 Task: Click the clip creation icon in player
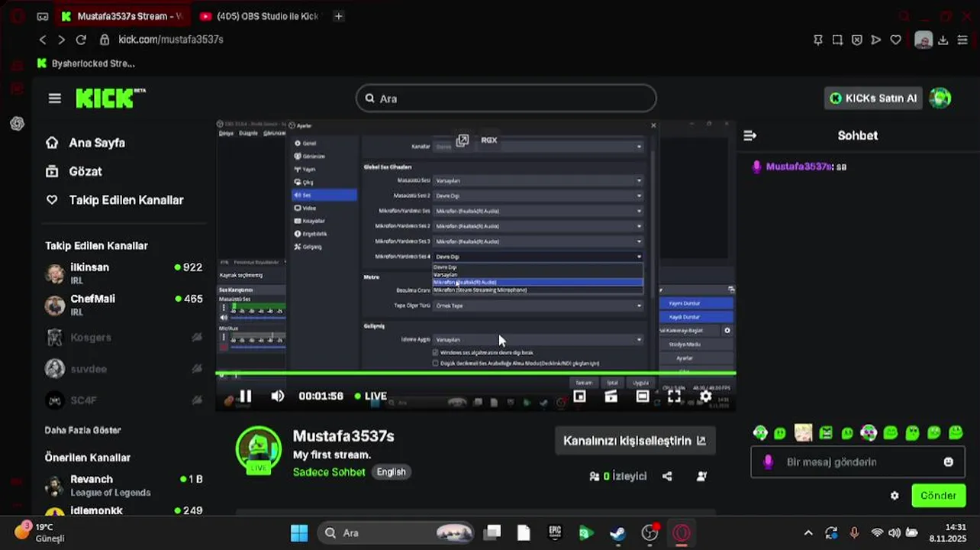(611, 396)
